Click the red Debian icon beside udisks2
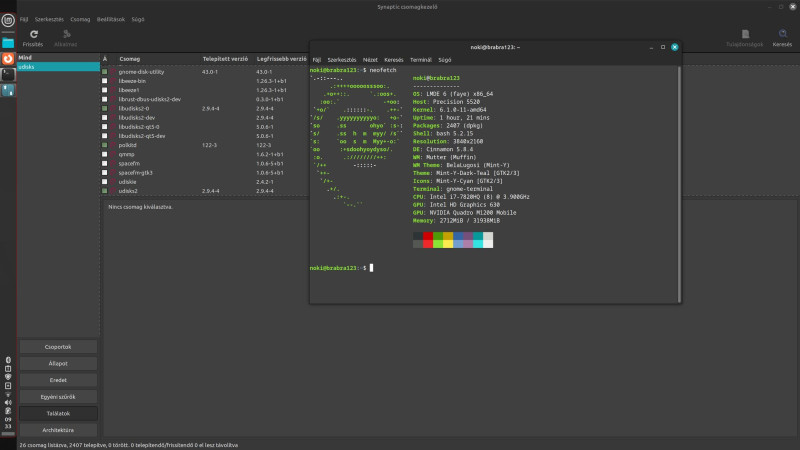The width and height of the screenshot is (800, 450). [113, 191]
